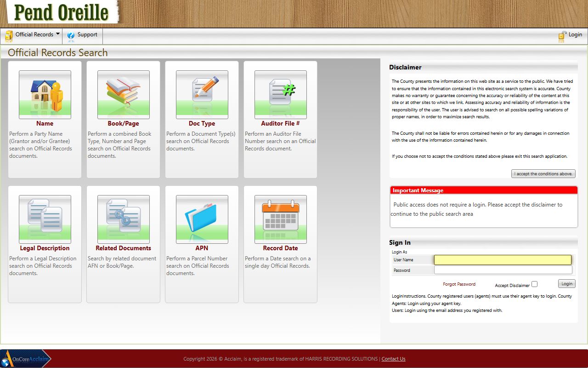The width and height of the screenshot is (588, 368).
Task: Select the Book/Page stacked books icon
Action: pyautogui.click(x=124, y=95)
